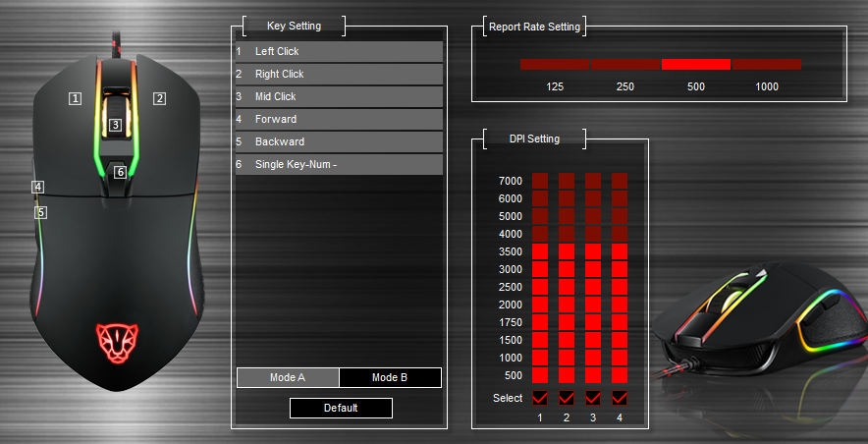Image resolution: width=868 pixels, height=444 pixels.
Task: Set DPI column 1 to 7000
Action: (x=540, y=181)
